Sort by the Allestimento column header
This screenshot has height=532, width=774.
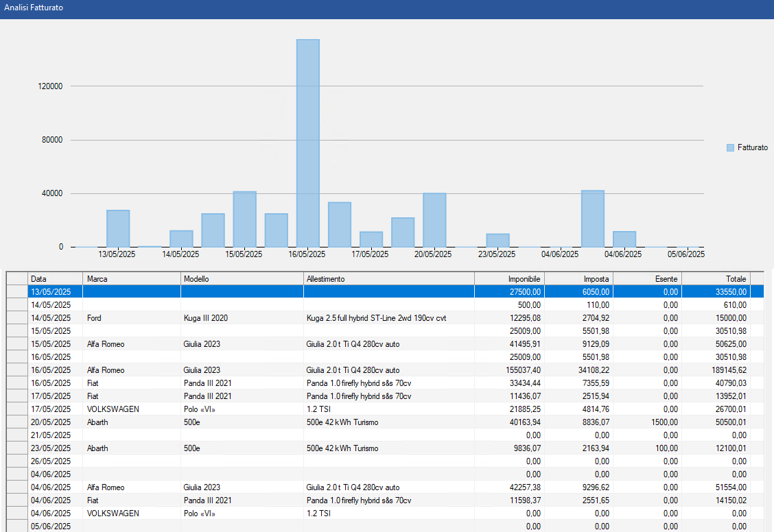pyautogui.click(x=388, y=279)
